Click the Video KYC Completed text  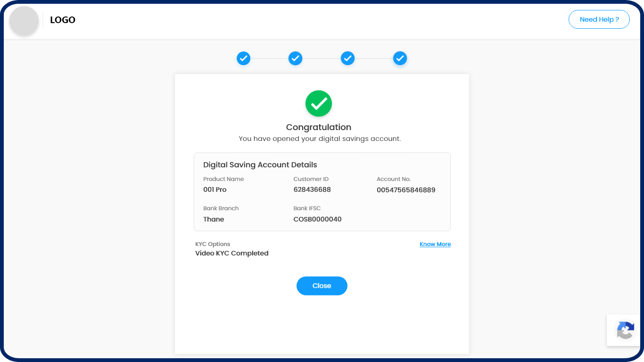click(232, 253)
